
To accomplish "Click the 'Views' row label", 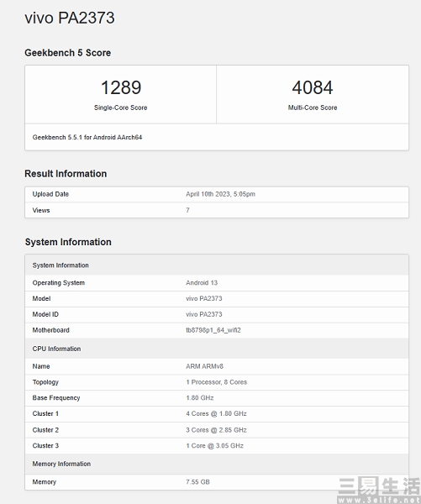I will click(41, 210).
